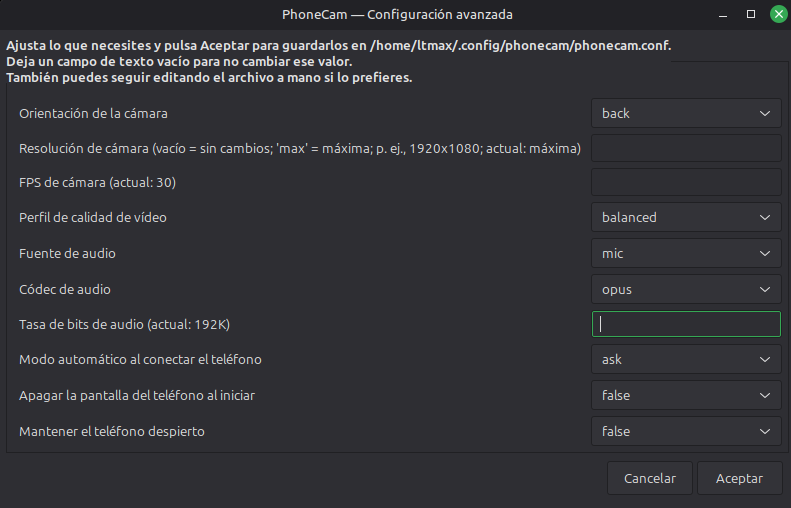Click the 'Resolución de cámara' description label

click(x=300, y=148)
